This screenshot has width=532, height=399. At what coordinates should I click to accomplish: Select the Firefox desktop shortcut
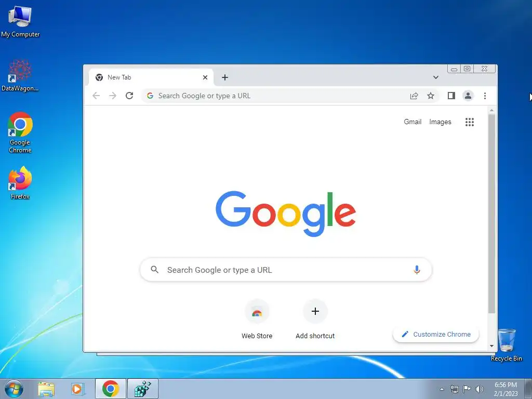20,183
